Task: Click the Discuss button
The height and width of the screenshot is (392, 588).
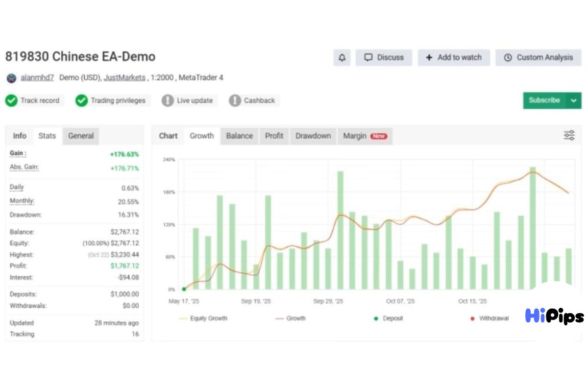Action: [384, 57]
